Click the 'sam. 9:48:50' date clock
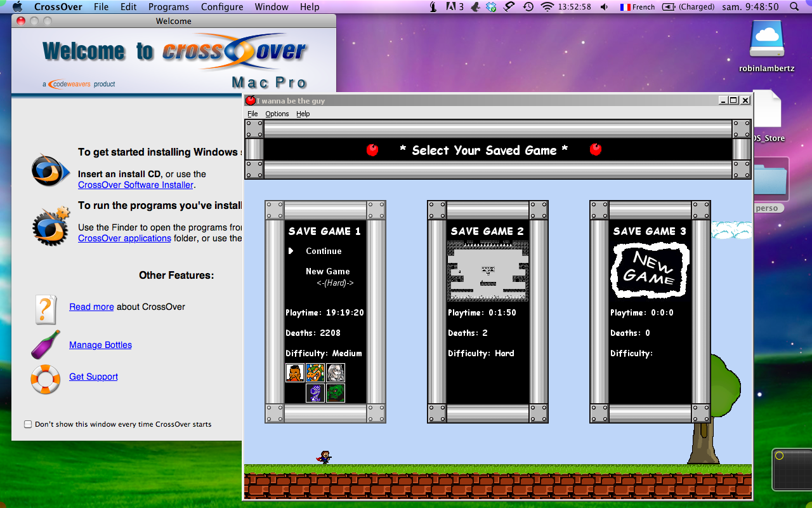The width and height of the screenshot is (812, 508). 752,7
